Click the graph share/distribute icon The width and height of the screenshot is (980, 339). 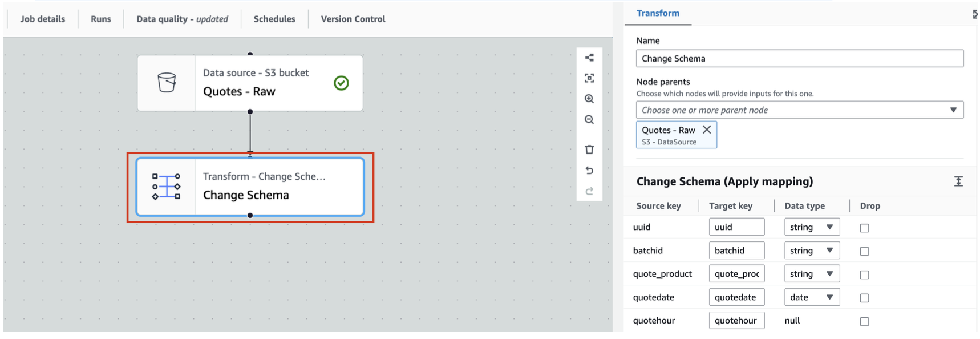tap(589, 58)
